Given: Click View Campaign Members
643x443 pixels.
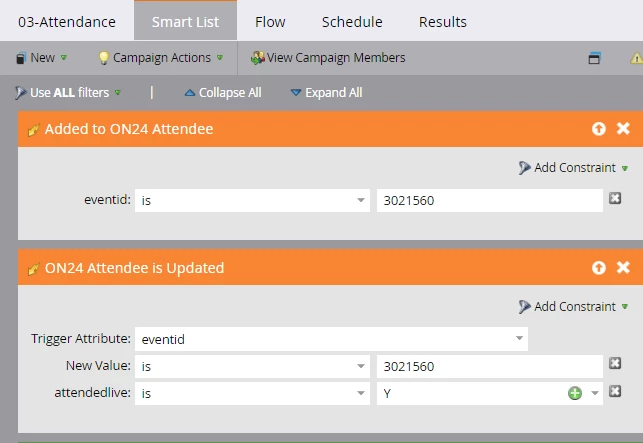Looking at the screenshot, I should pos(328,58).
